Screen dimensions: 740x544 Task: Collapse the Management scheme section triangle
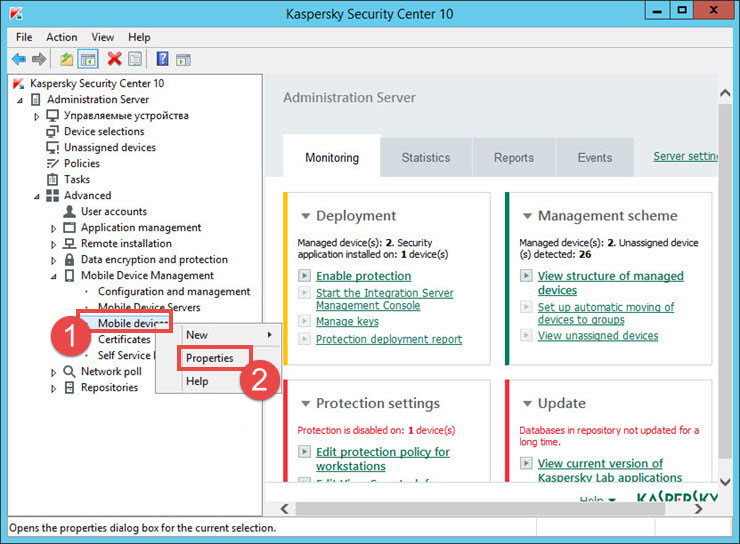pos(527,216)
